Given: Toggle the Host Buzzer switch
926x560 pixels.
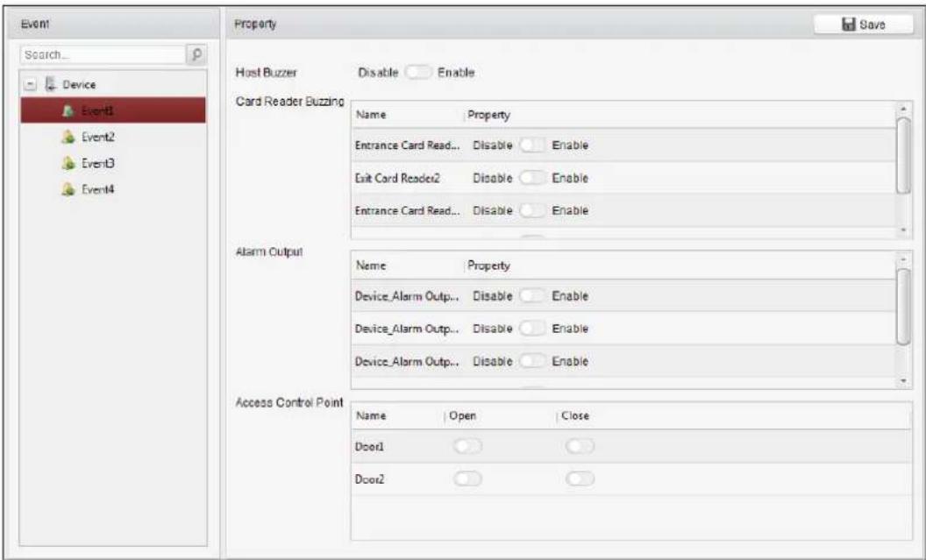Looking at the screenshot, I should (418, 73).
